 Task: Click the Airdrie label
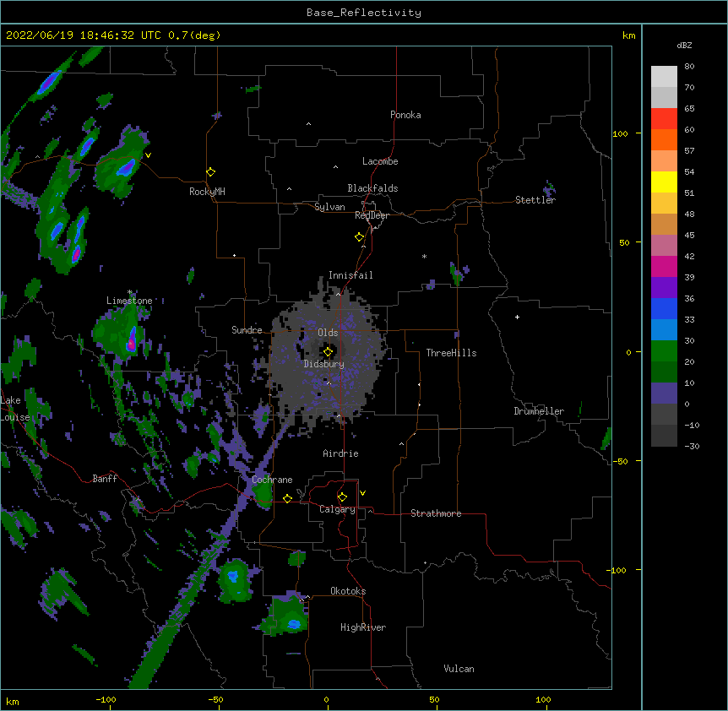341,453
